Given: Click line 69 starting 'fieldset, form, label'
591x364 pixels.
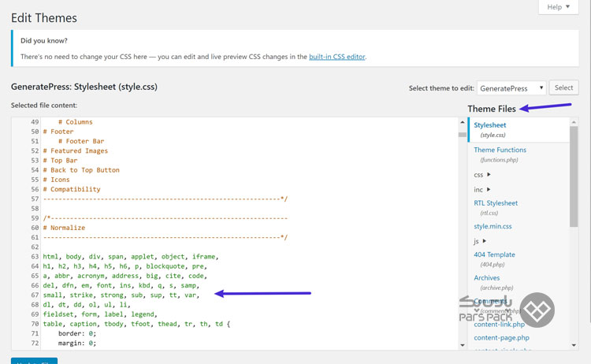Looking at the screenshot, I should 100,314.
